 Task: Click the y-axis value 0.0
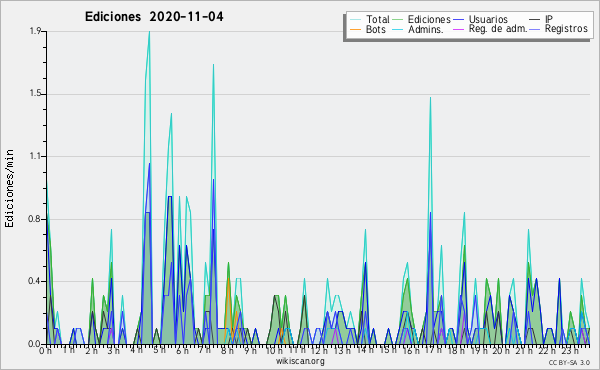pyautogui.click(x=35, y=344)
